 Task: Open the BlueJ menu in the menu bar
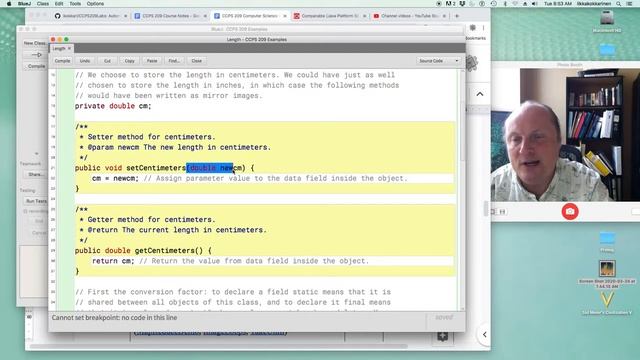click(x=24, y=4)
